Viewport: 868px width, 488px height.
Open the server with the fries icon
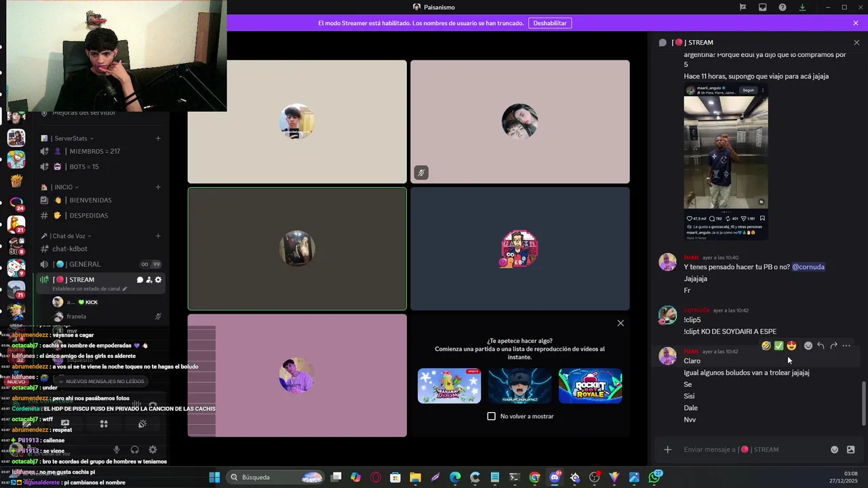tap(16, 181)
